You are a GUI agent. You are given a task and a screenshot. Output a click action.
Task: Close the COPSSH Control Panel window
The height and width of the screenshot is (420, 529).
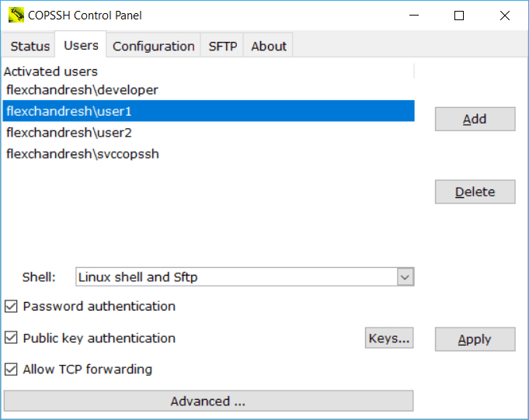pos(505,16)
